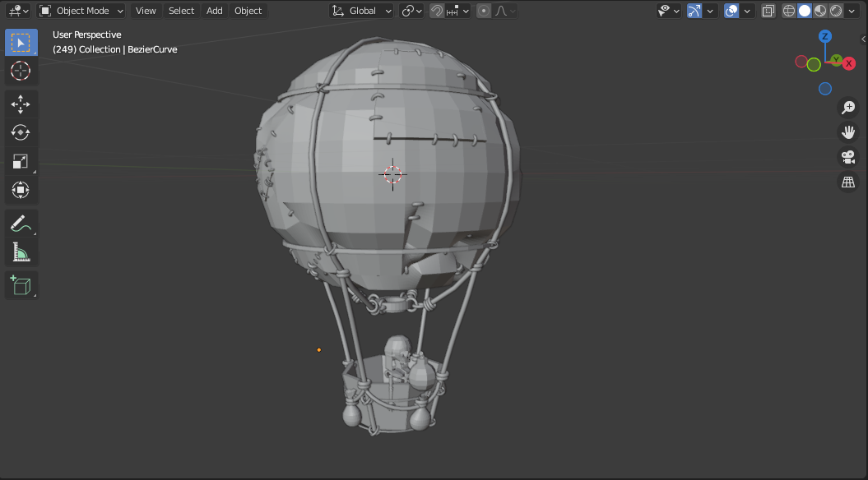Toggle the camera view button
868x480 pixels.
click(x=848, y=157)
